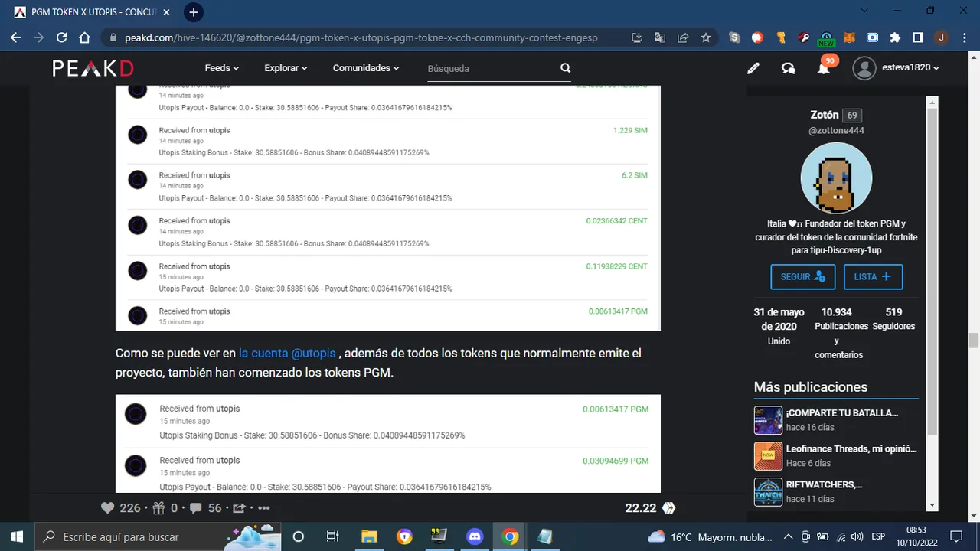This screenshot has height=551, width=980.
Task: Click the reblog share icon
Action: (x=238, y=507)
